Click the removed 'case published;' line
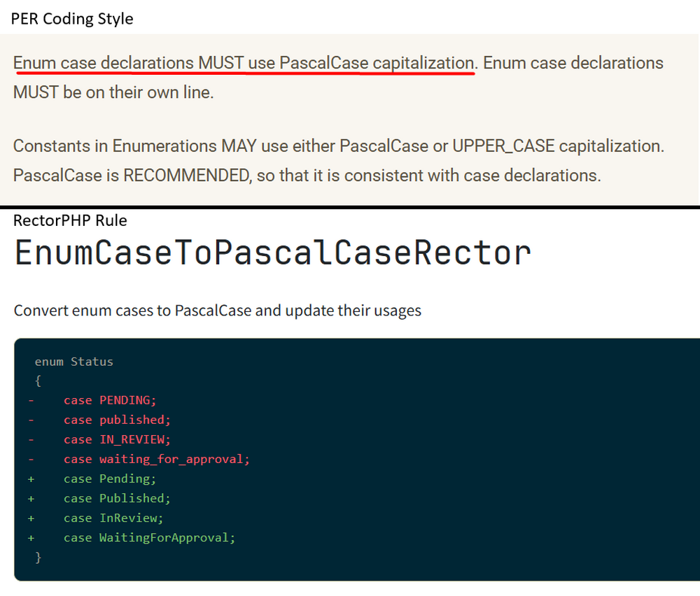The height and width of the screenshot is (596, 700). coord(117,420)
